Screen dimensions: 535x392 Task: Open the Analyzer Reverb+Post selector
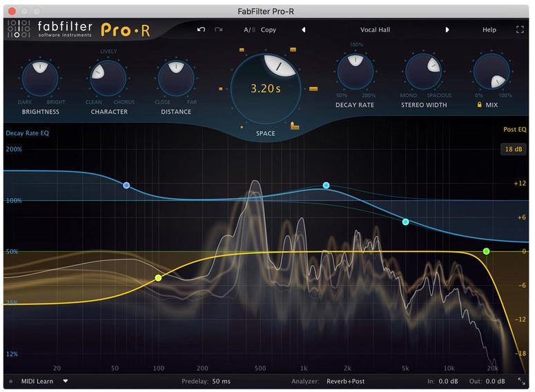(345, 381)
